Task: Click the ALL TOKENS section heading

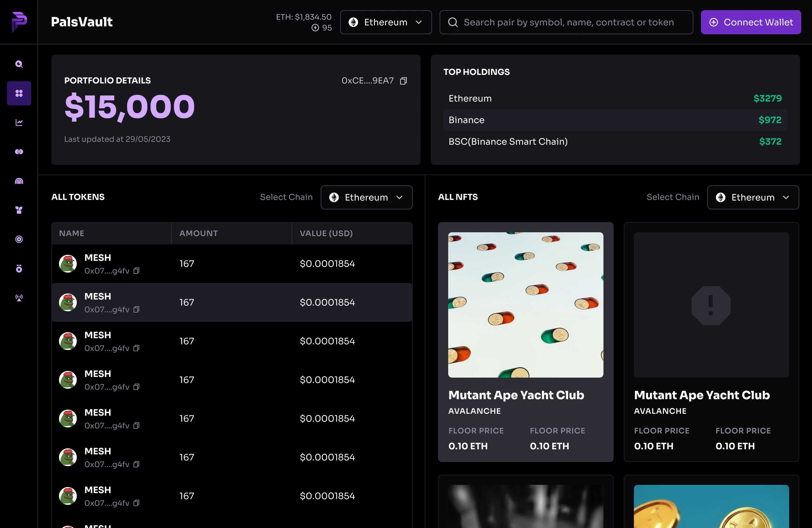Action: click(x=78, y=197)
